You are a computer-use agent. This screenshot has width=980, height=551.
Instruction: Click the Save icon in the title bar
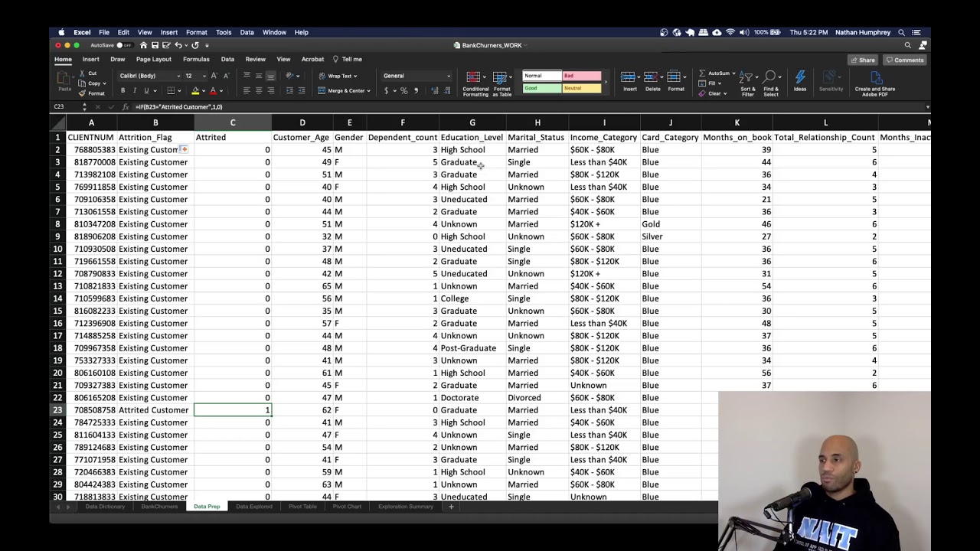[x=155, y=45]
